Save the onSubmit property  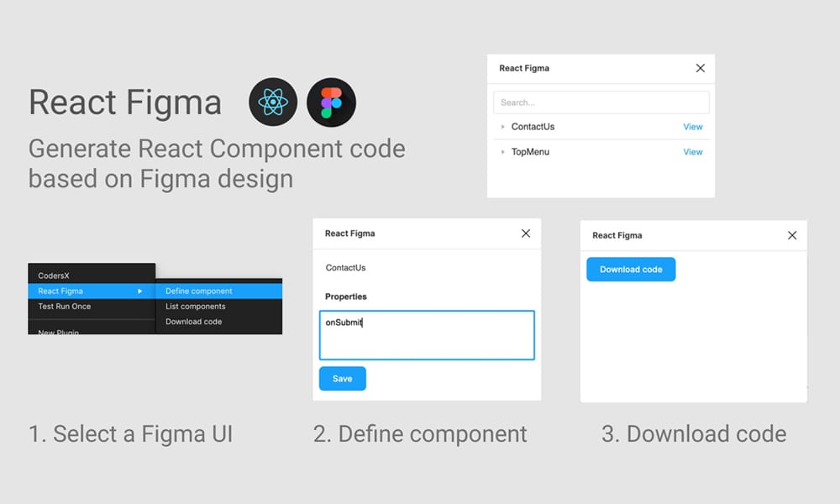[x=342, y=378]
